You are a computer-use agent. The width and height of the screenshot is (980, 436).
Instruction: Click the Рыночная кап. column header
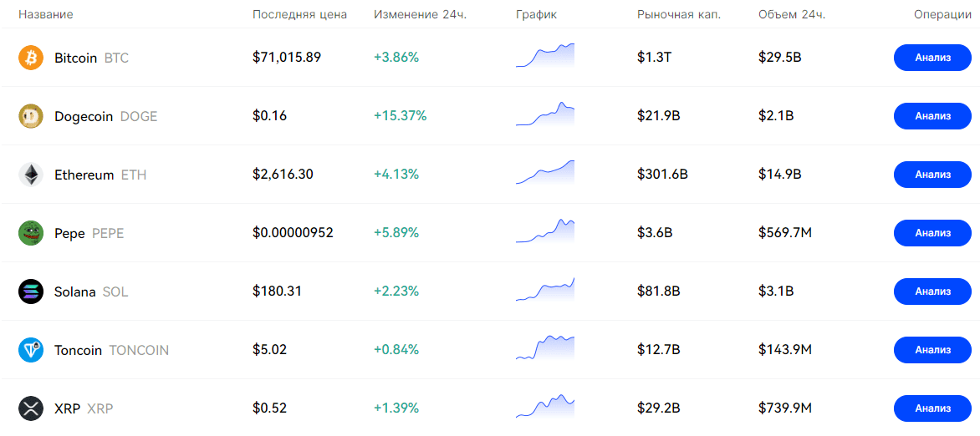click(678, 15)
